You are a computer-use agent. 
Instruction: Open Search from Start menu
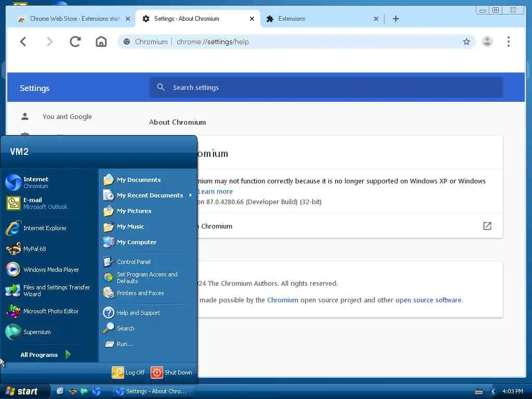tap(148, 328)
